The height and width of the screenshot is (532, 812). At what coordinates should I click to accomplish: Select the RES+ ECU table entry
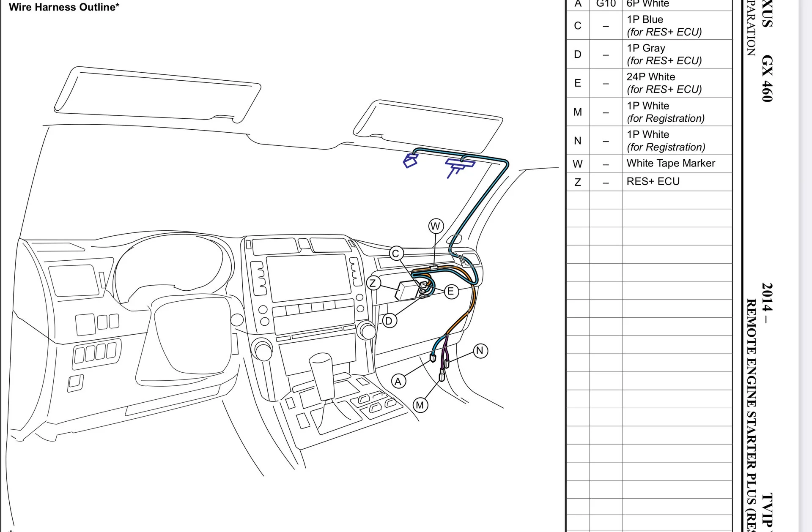click(653, 182)
